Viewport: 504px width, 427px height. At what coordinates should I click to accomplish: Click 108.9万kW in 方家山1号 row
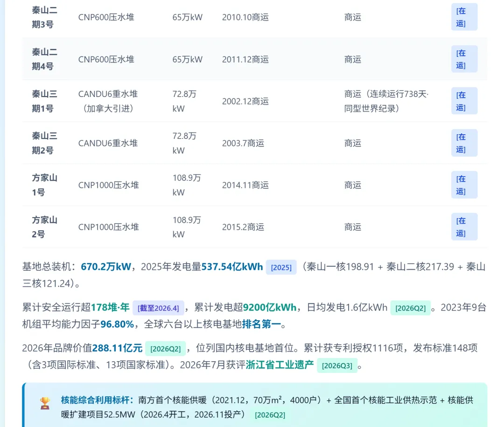click(186, 185)
